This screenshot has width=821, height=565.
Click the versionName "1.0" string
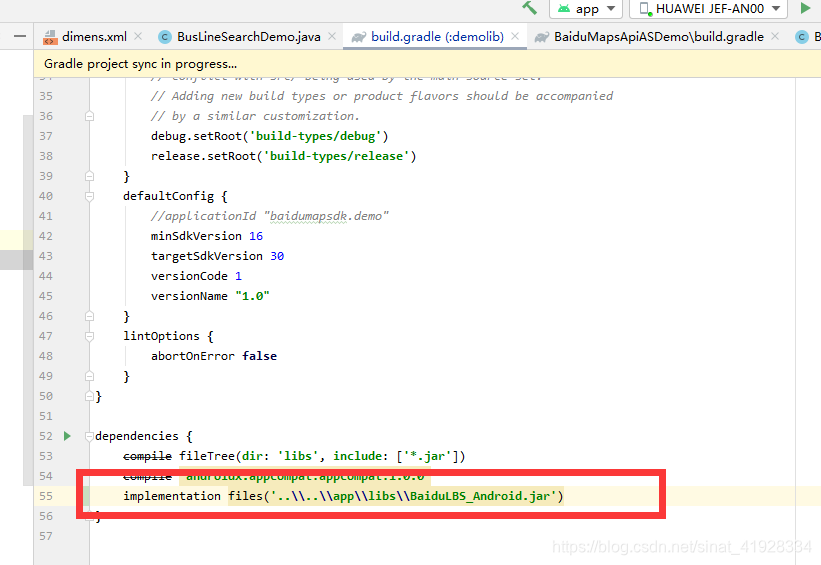[x=252, y=296]
